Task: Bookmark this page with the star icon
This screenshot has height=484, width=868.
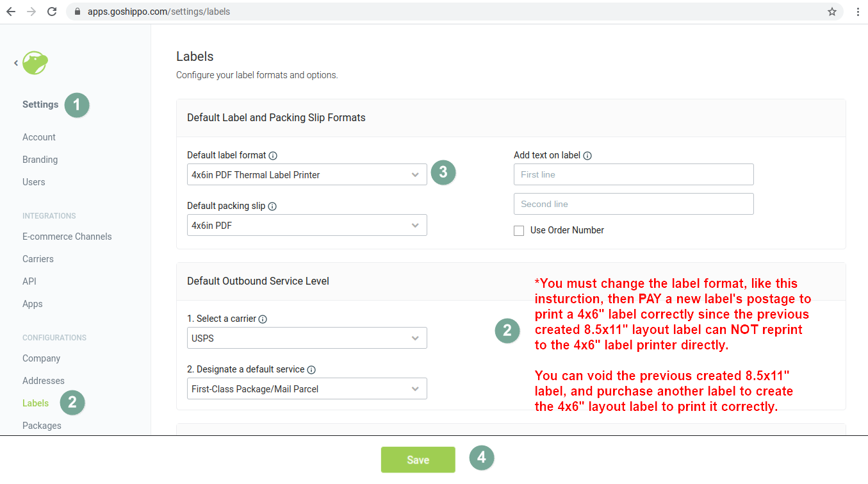Action: (x=832, y=12)
